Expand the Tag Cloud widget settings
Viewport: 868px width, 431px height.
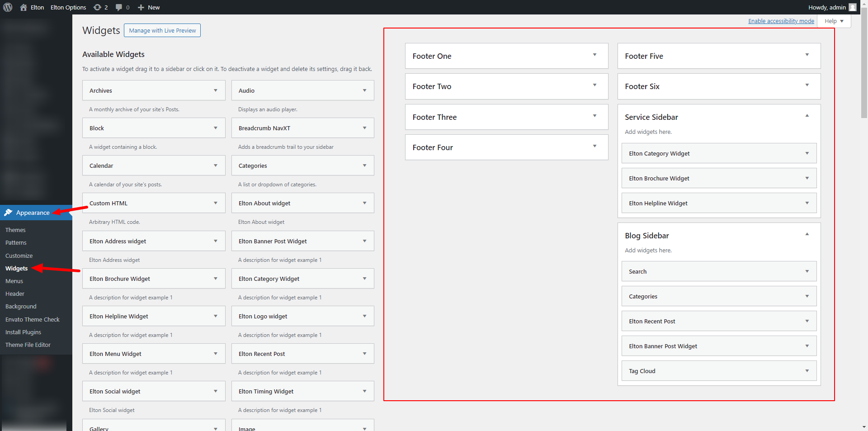(x=807, y=371)
